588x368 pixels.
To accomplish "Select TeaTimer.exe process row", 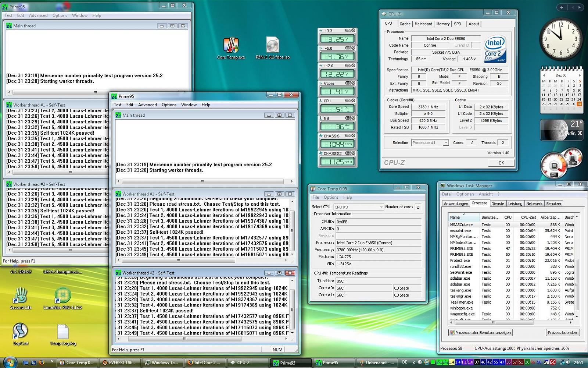I will [x=511, y=302].
